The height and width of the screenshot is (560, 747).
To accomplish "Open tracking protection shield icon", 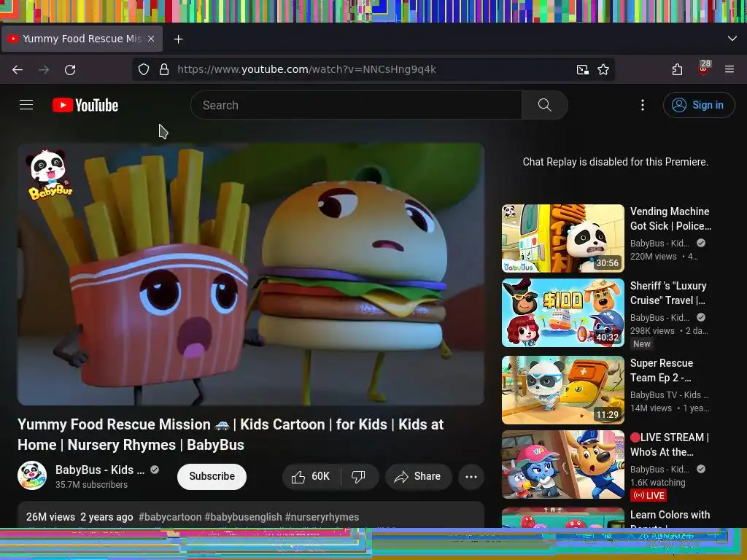I will pyautogui.click(x=144, y=69).
